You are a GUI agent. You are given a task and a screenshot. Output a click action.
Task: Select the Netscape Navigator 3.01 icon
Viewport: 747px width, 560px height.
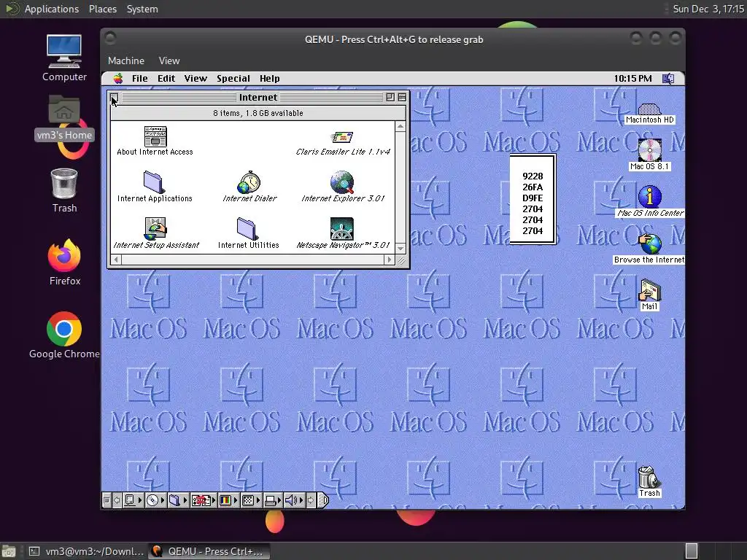coord(342,229)
